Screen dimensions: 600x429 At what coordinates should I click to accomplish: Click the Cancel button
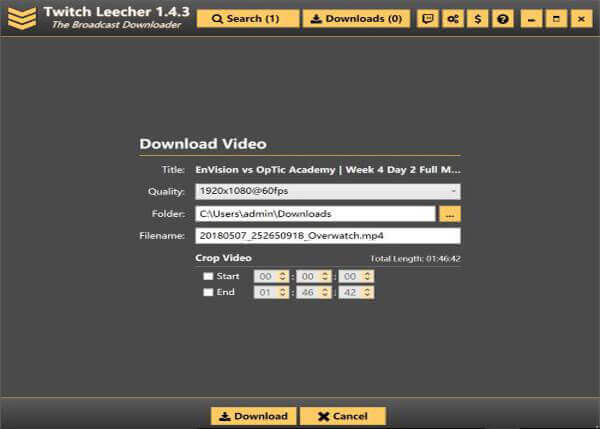click(343, 416)
